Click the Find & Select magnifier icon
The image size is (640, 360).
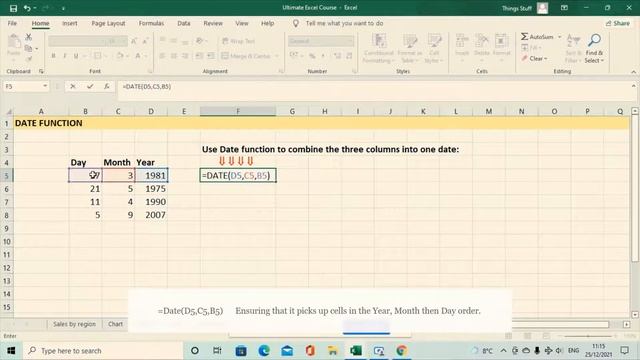click(x=594, y=40)
